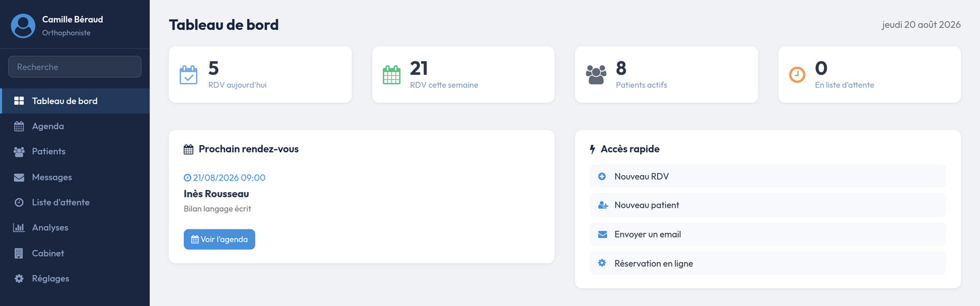Image resolution: width=980 pixels, height=306 pixels.
Task: Click the plus circle icon of Nouveau RDV
Action: click(602, 176)
